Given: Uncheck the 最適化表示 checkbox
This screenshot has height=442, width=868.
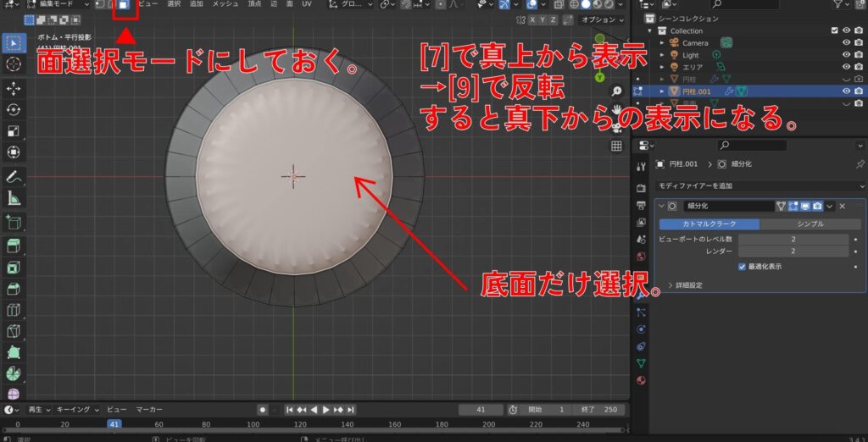Looking at the screenshot, I should pos(742,266).
